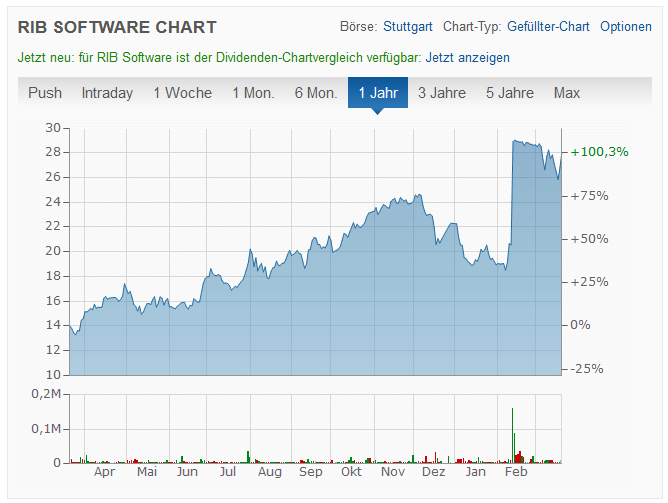Show the Max time range chart

click(x=567, y=93)
